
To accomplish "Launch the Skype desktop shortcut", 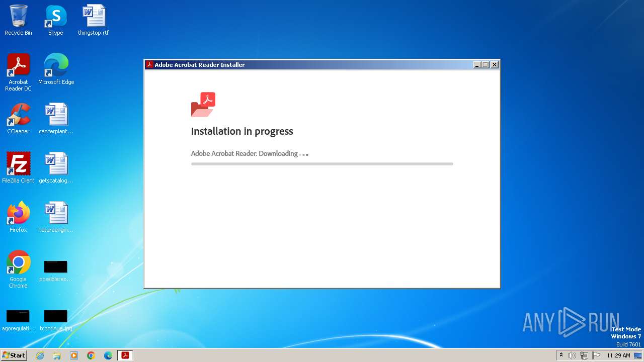I will (56, 20).
